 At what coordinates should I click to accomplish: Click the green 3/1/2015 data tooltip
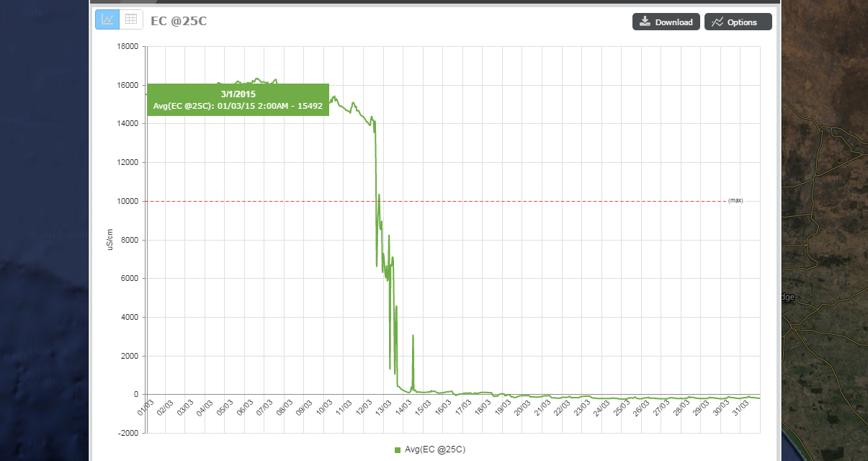[238, 99]
